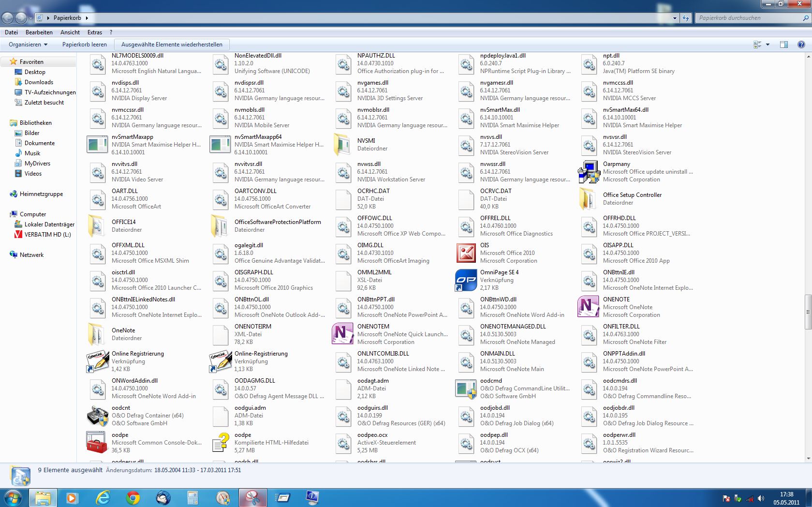Open the view options dropdown arrow
812x507 pixels.
coord(768,45)
